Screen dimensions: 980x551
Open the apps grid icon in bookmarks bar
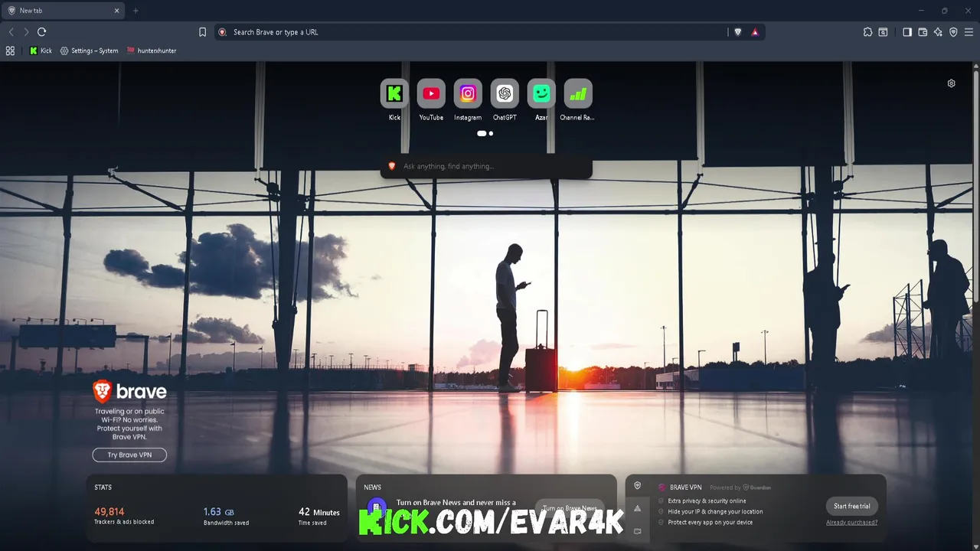10,51
